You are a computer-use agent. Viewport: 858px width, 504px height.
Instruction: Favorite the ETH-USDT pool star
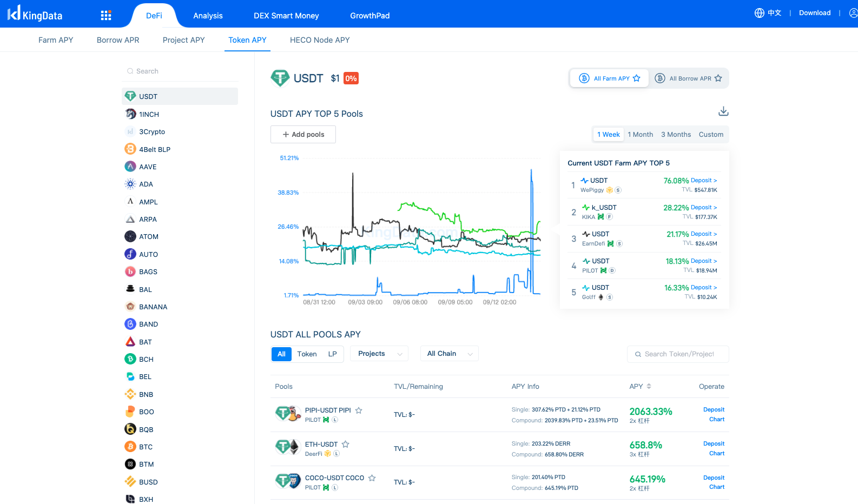click(346, 445)
